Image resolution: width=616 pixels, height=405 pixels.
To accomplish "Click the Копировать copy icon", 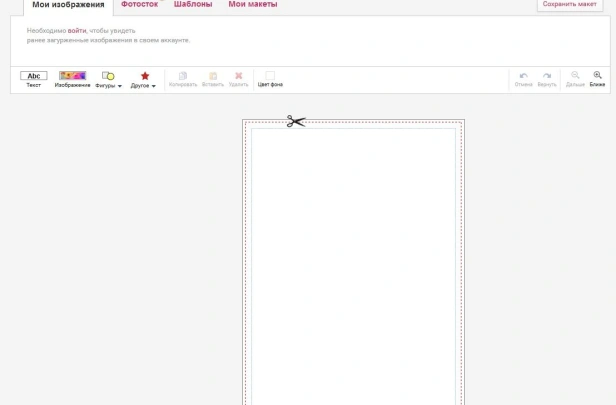I will pos(182,76).
